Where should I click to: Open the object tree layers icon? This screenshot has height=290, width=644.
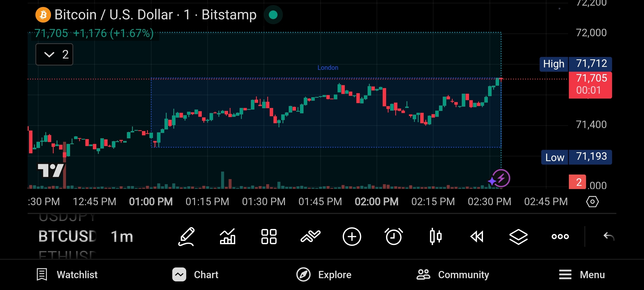click(x=518, y=237)
